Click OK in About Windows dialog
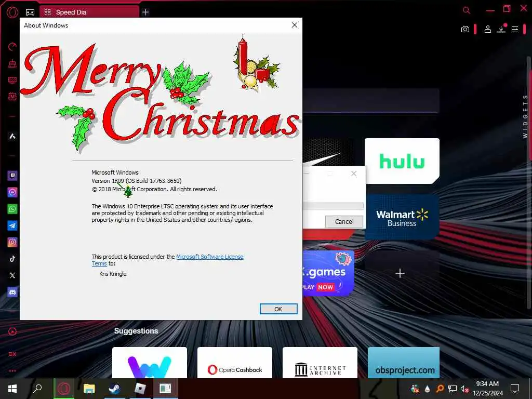The height and width of the screenshot is (399, 532). point(278,309)
